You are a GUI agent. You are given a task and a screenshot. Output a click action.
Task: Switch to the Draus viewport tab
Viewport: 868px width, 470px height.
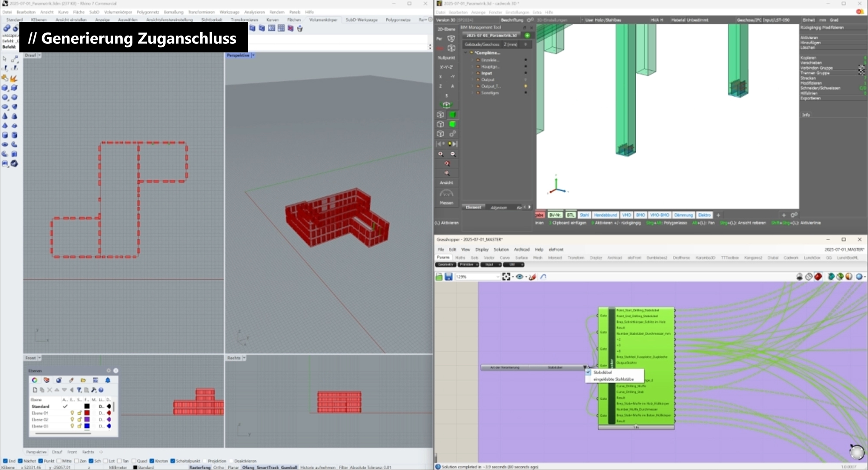[57, 452]
